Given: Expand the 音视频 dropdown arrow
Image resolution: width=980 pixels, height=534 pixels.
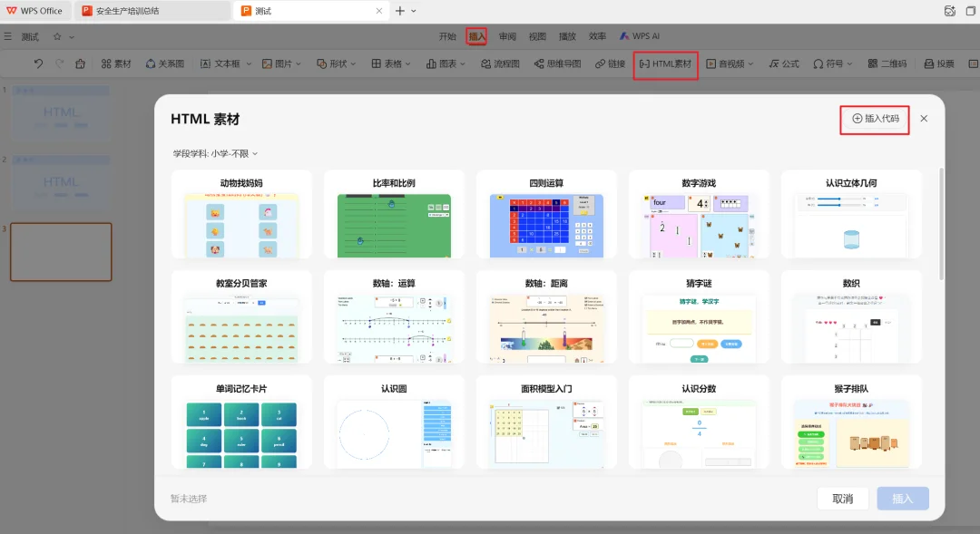Looking at the screenshot, I should point(750,64).
